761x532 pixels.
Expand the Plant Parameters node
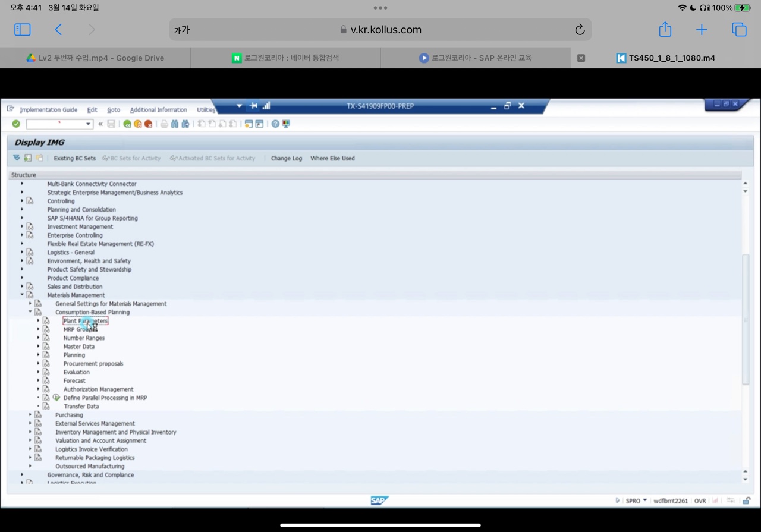(x=38, y=321)
